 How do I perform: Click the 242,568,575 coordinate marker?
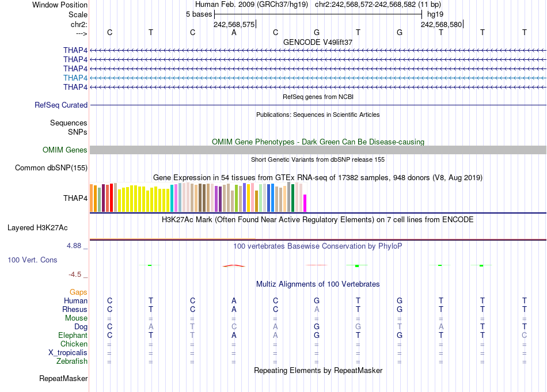click(x=234, y=24)
